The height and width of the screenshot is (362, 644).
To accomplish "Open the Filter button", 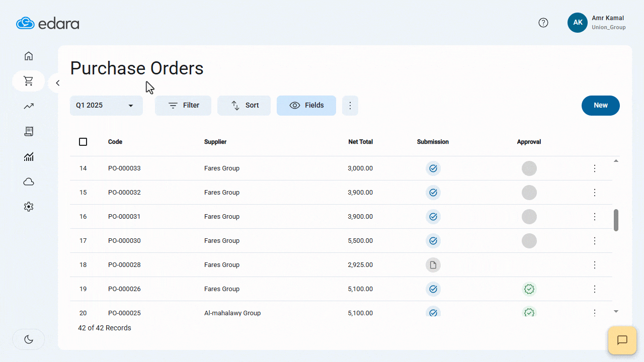I will click(183, 106).
